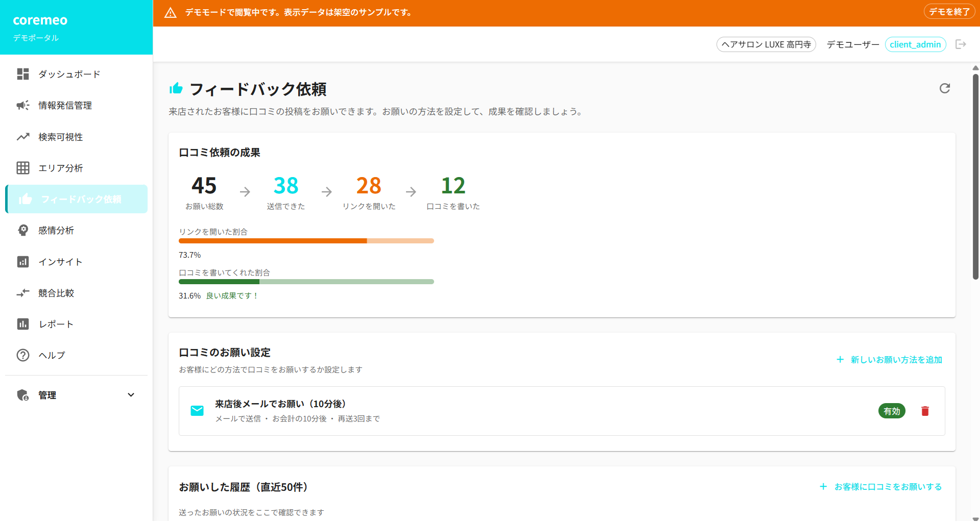The height and width of the screenshot is (523, 980).
Task: Open 来店後メールでお願い（10分後） rule
Action: tap(562, 411)
